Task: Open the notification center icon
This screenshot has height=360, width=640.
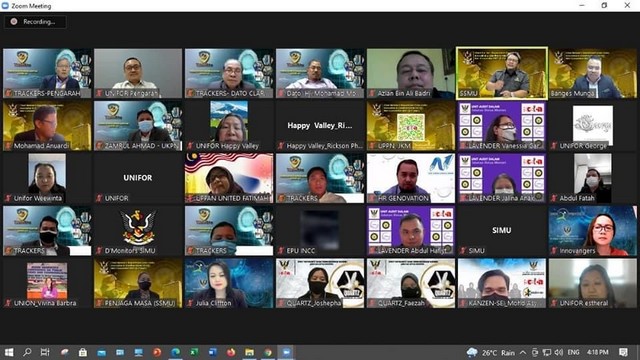Action: coord(623,352)
